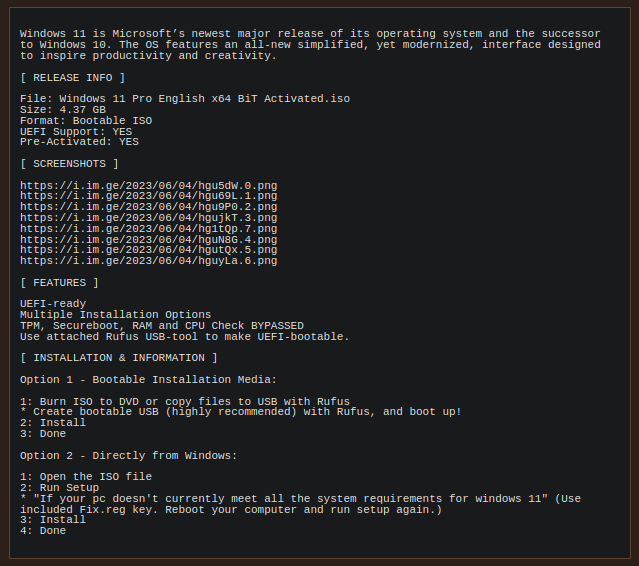Click the Option 2 Directly from Windows heading
The width and height of the screenshot is (639, 566).
click(128, 456)
